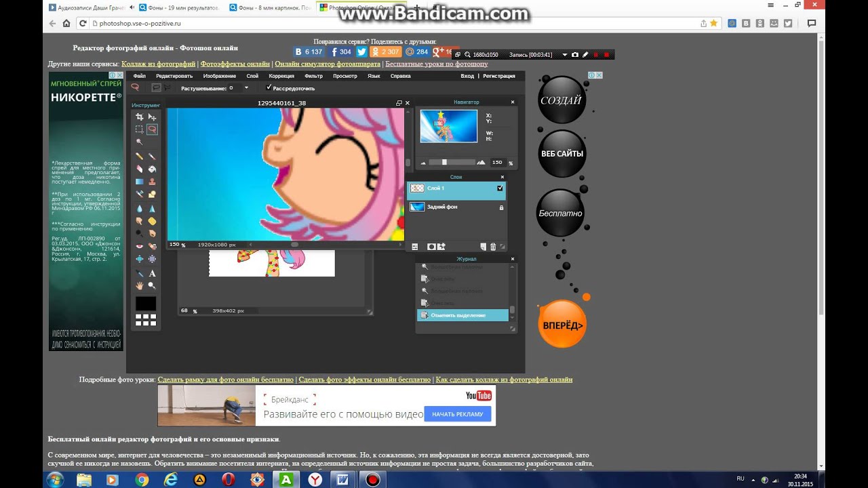Open the layer styles icon
Screen dimensions: 868x488
[441, 247]
